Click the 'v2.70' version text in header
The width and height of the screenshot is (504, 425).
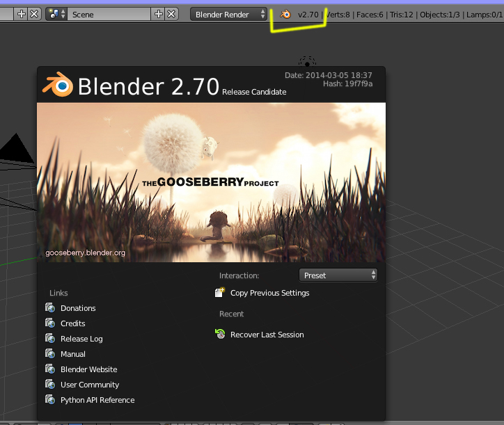(308, 15)
